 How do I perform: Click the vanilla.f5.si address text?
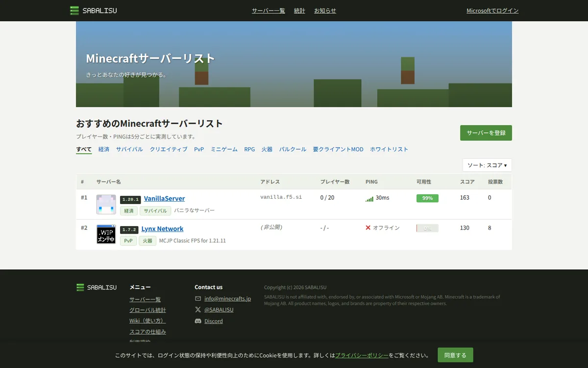pyautogui.click(x=281, y=197)
